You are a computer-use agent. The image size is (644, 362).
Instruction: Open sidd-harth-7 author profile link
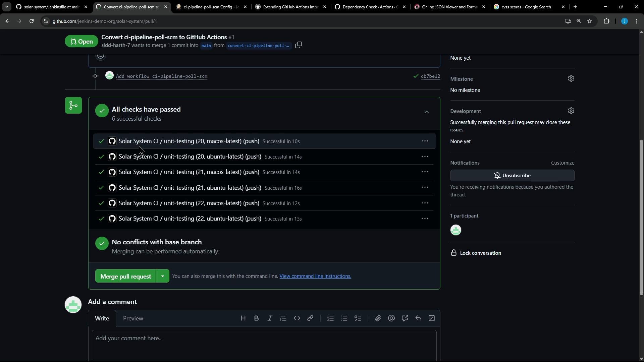(116, 45)
